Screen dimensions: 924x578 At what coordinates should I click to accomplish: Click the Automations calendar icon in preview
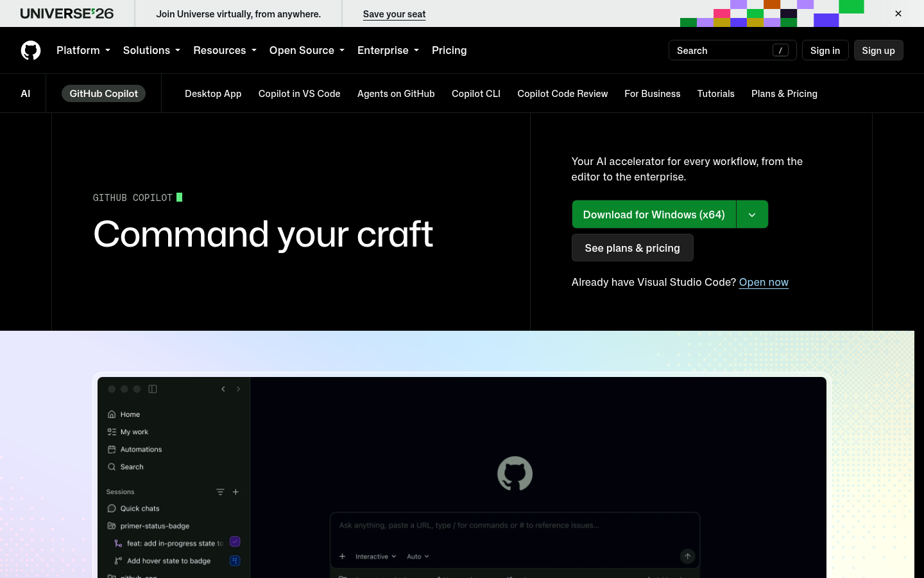(x=112, y=450)
